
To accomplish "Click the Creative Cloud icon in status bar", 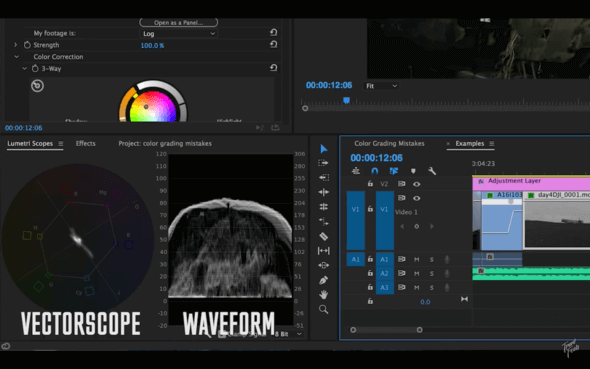I will click(x=6, y=346).
